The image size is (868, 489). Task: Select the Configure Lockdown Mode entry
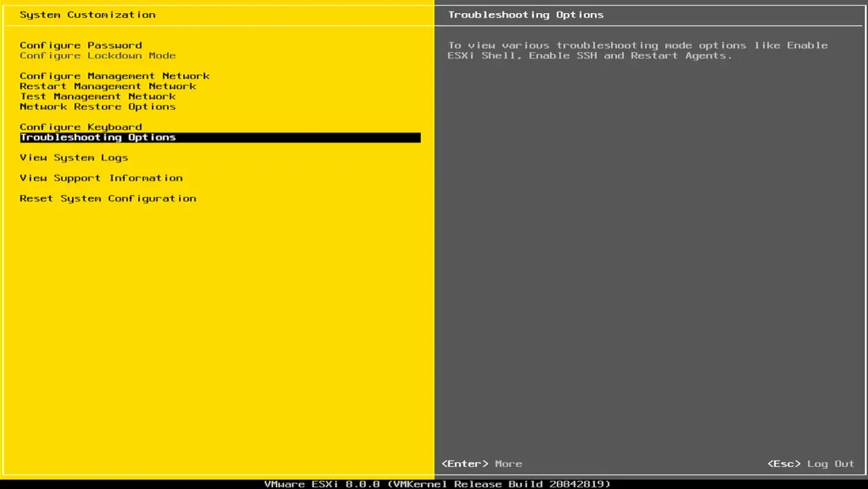click(97, 55)
